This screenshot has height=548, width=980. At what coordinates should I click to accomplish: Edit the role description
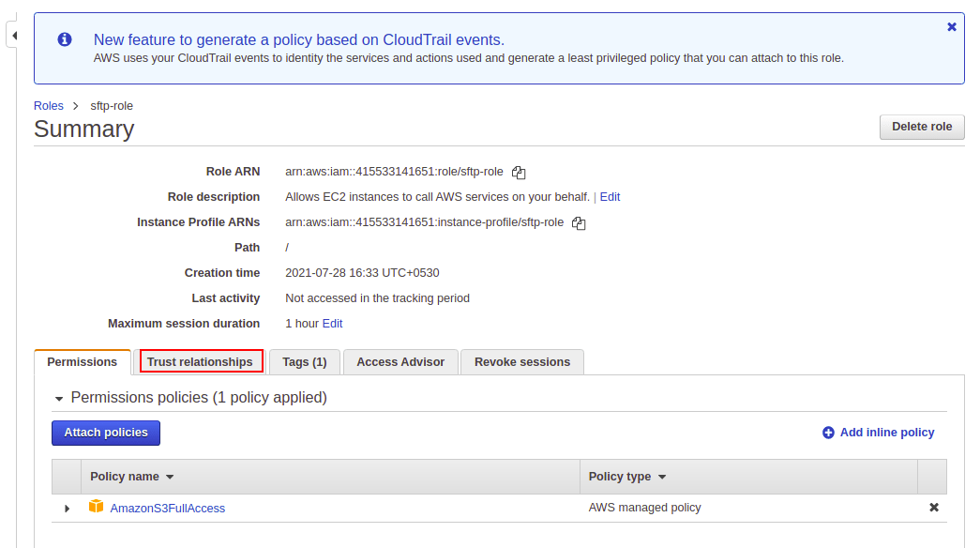pyautogui.click(x=610, y=197)
